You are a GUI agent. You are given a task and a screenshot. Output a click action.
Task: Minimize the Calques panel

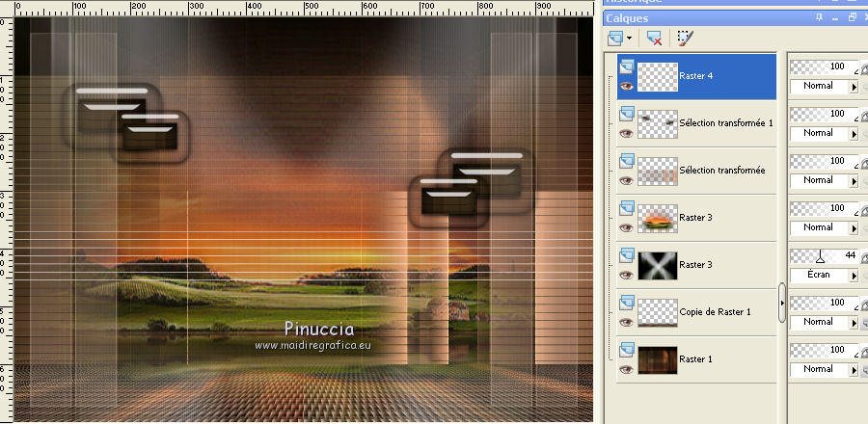pos(835,17)
